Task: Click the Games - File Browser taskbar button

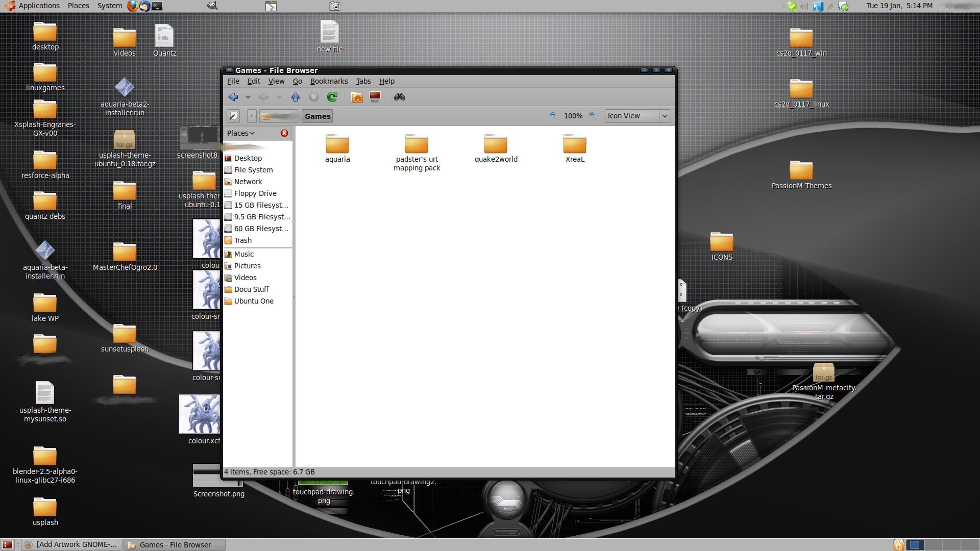Action: 175,545
